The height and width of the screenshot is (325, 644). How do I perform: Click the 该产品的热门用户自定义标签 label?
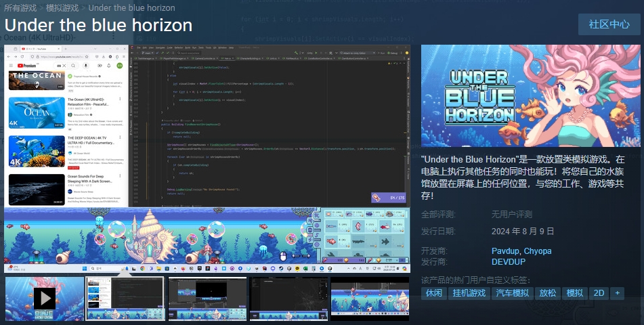pyautogui.click(x=475, y=280)
